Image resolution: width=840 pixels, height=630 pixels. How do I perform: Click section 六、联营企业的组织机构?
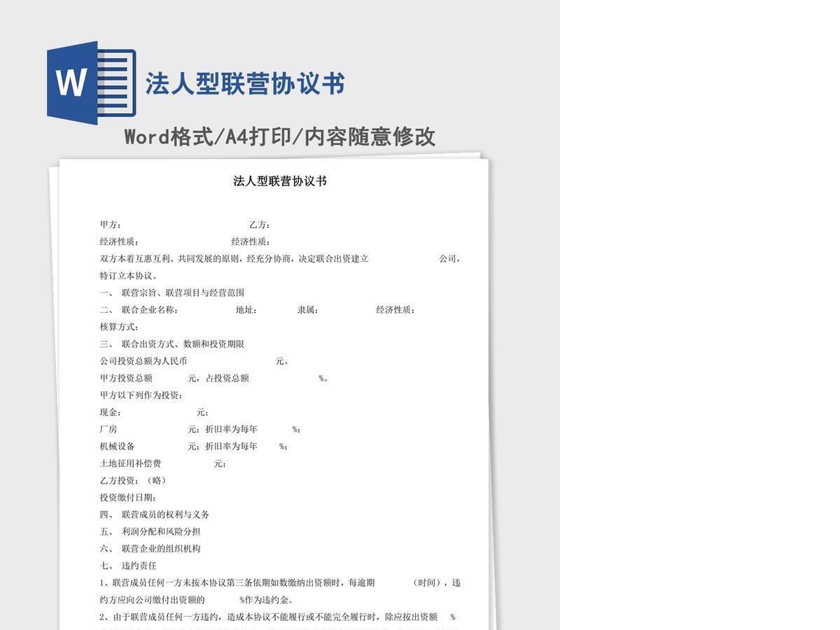(150, 549)
